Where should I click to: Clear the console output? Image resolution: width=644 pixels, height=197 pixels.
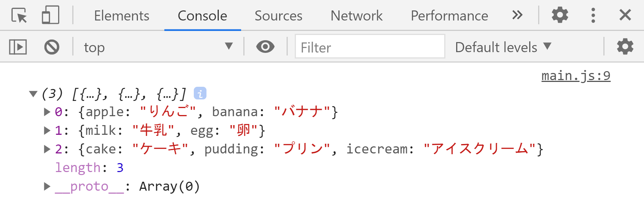[x=51, y=47]
